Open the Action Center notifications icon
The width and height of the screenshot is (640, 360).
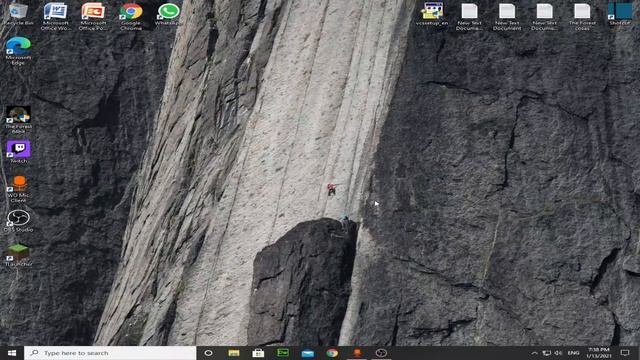point(625,353)
